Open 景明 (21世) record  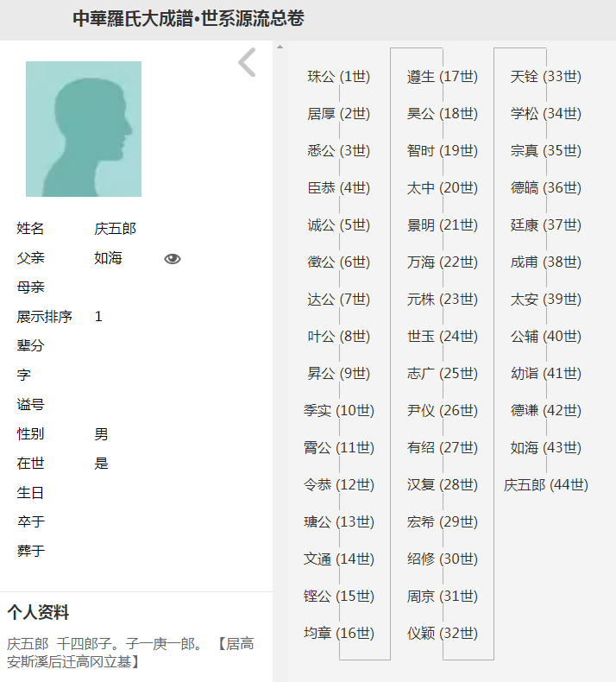442,224
